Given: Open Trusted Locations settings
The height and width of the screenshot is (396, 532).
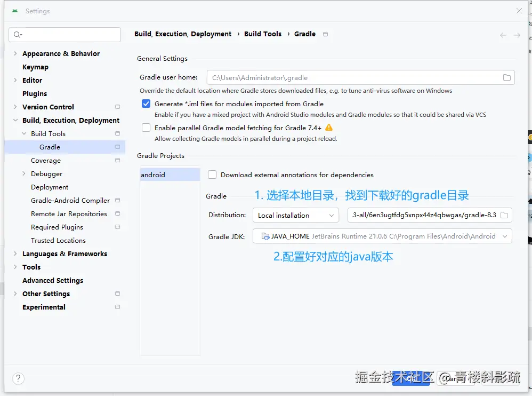Looking at the screenshot, I should click(x=58, y=241).
